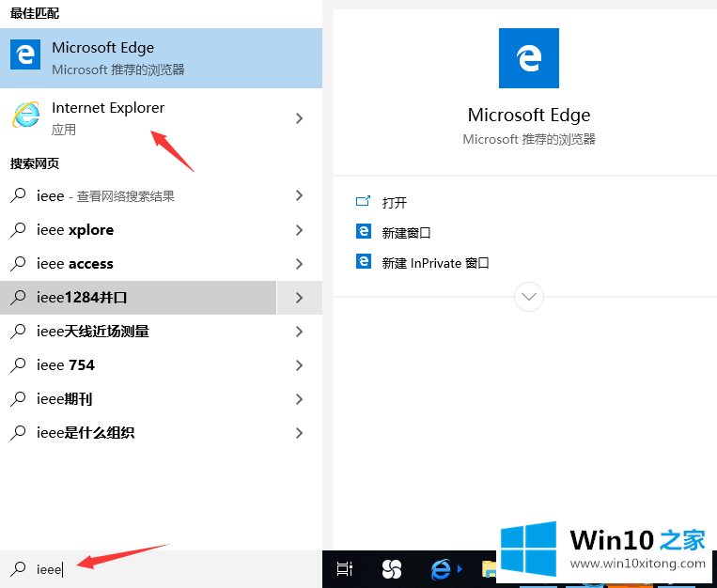Click the Internet Explorer app icon
This screenshot has width=717, height=588.
(25, 116)
